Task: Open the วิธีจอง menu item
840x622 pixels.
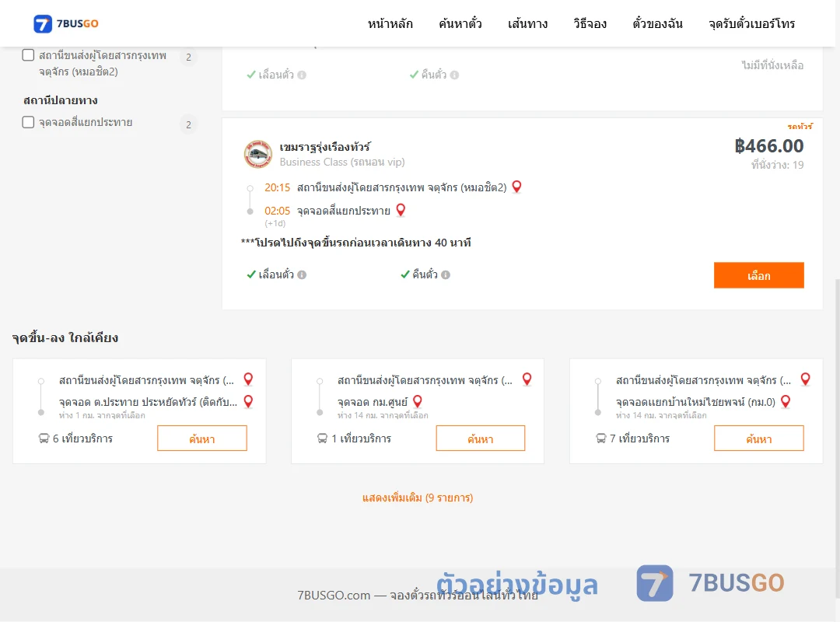Action: (x=590, y=23)
